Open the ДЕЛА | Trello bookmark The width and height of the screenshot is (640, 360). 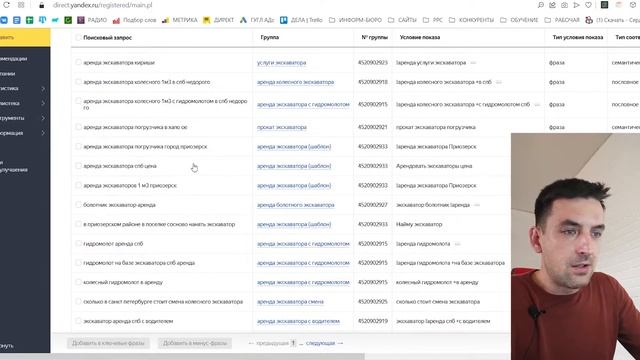coord(301,20)
